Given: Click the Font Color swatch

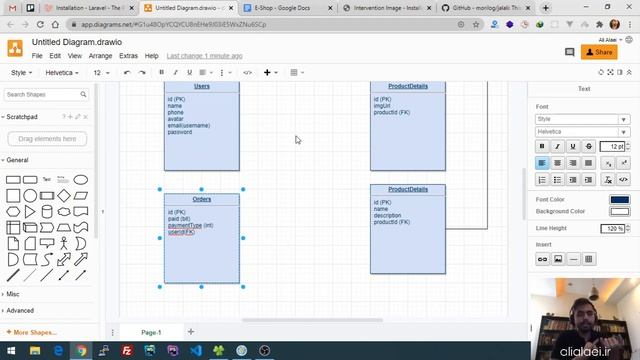Looking at the screenshot, I should point(620,200).
